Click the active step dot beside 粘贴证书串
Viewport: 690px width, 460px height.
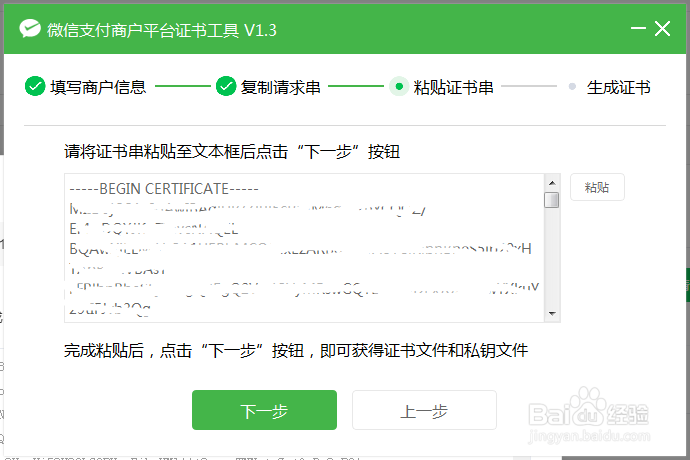399,86
